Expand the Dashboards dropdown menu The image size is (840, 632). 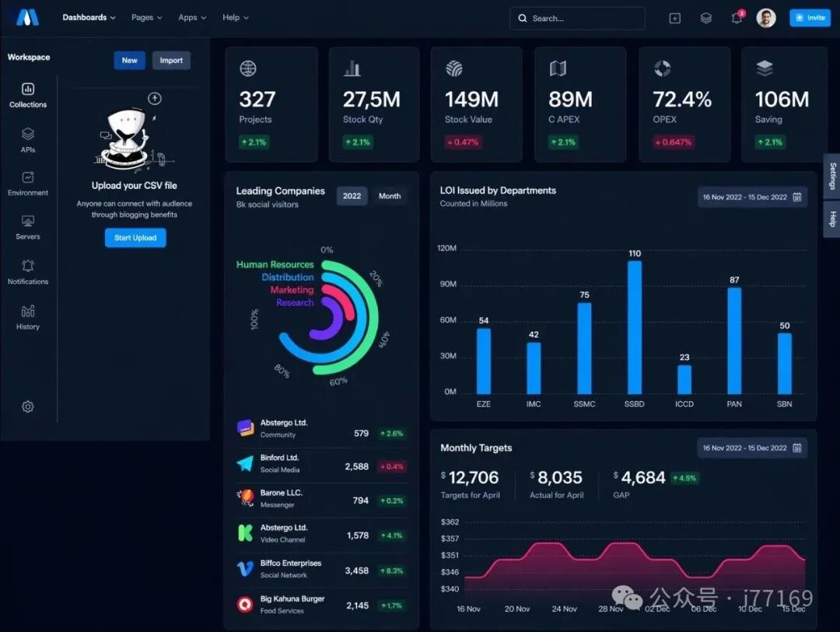[x=89, y=17]
